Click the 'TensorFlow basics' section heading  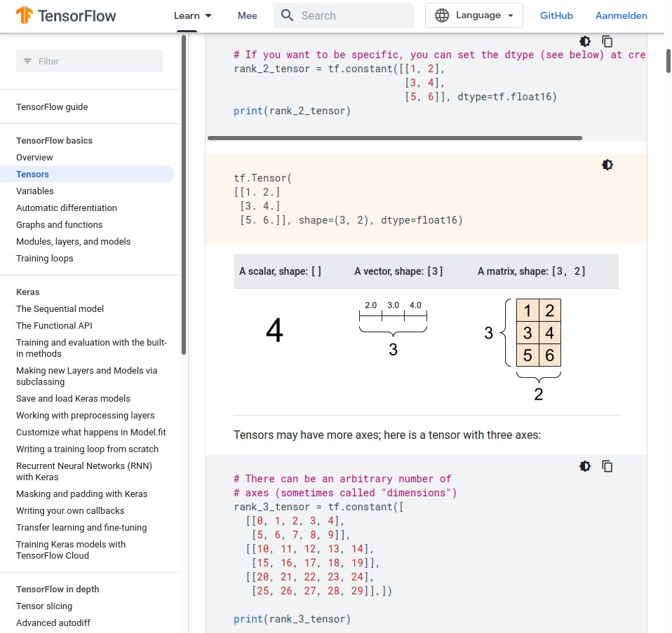55,140
